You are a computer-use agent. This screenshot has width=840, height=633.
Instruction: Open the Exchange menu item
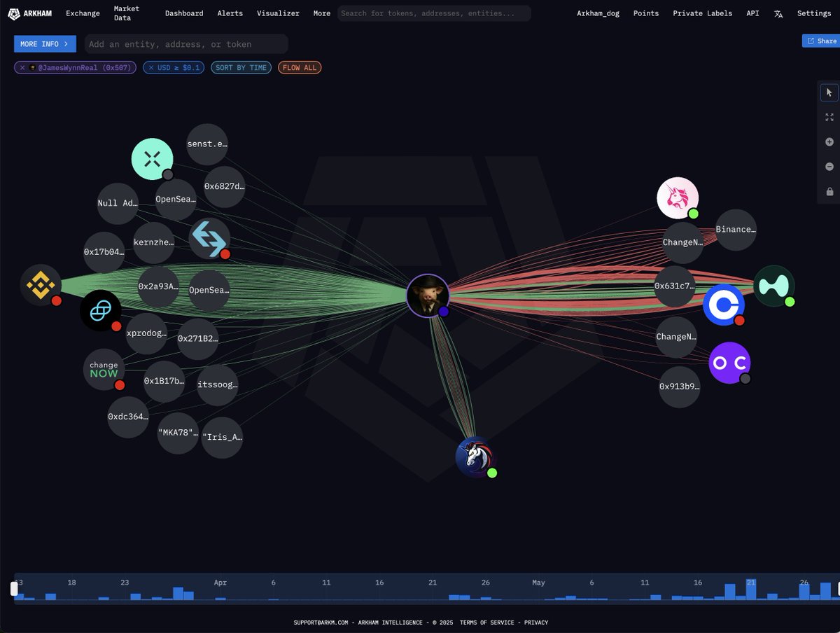(83, 13)
